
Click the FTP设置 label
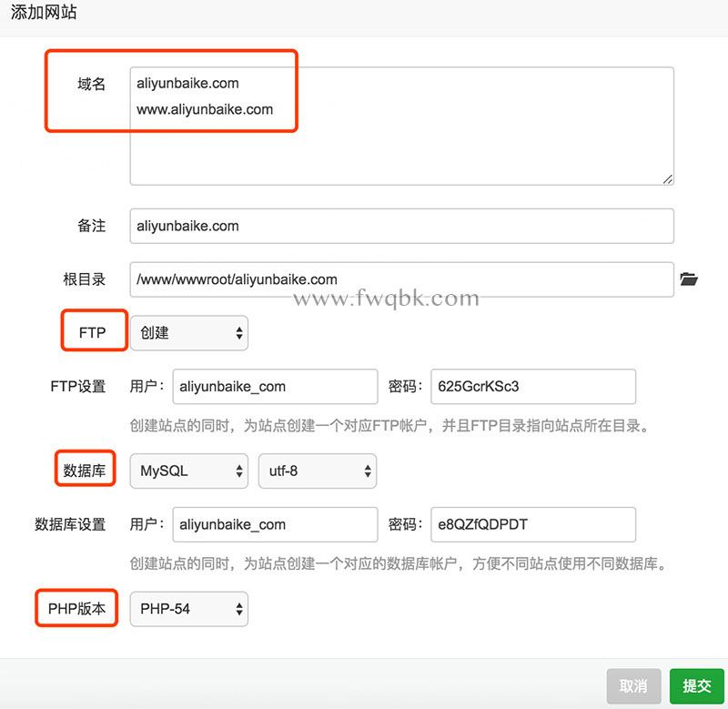78,386
